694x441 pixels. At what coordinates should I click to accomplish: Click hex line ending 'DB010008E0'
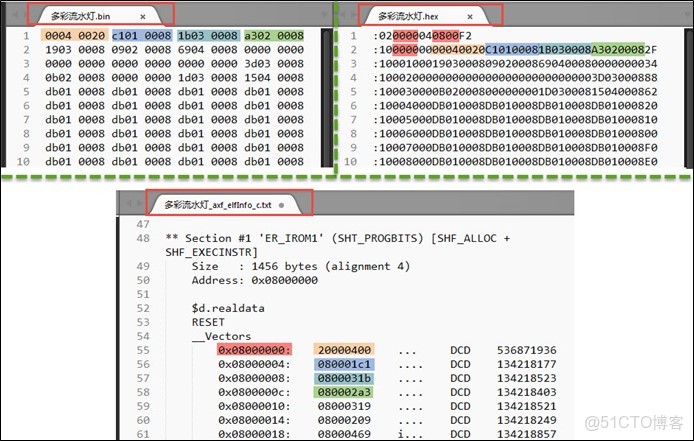click(x=515, y=162)
